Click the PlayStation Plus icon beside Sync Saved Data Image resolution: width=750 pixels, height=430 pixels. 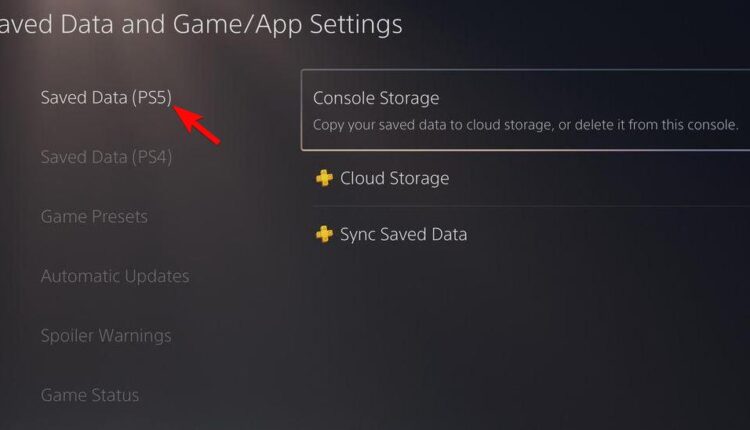pos(324,235)
